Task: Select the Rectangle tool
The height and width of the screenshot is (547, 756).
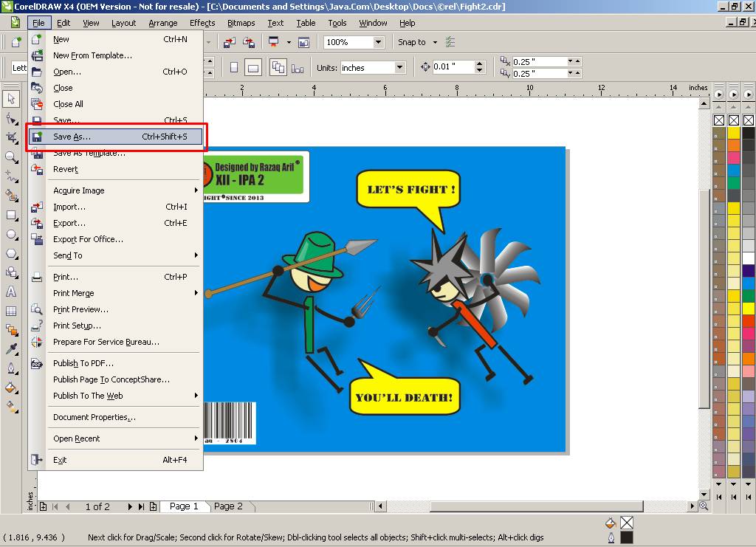Action: pyautogui.click(x=12, y=216)
